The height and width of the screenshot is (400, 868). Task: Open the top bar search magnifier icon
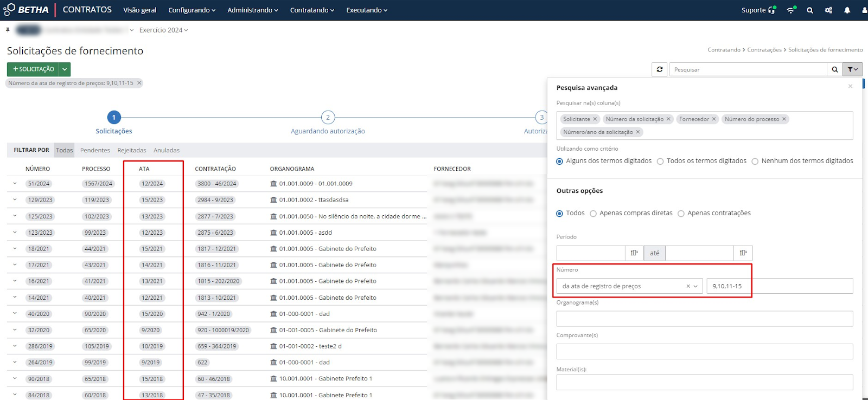[x=810, y=10]
